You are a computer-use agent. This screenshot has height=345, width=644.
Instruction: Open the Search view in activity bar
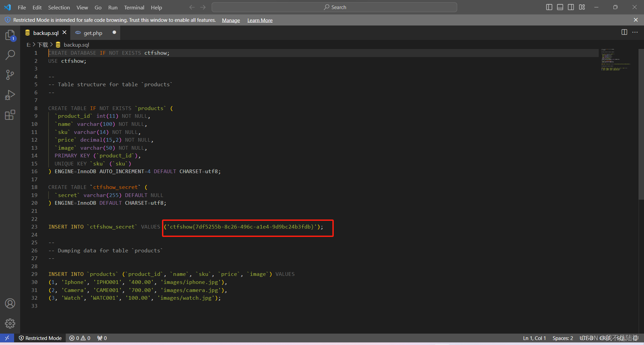point(10,55)
